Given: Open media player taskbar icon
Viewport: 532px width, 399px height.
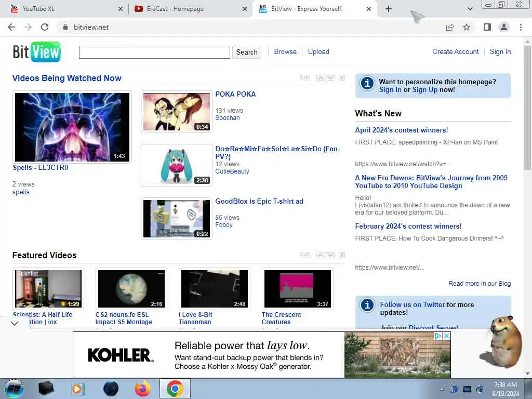Looking at the screenshot, I should [x=78, y=389].
